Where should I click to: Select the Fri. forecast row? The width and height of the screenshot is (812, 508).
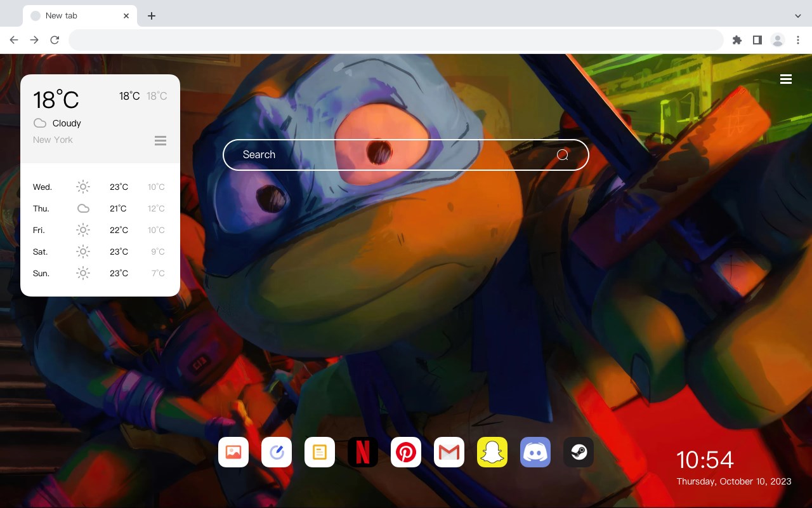coord(100,230)
